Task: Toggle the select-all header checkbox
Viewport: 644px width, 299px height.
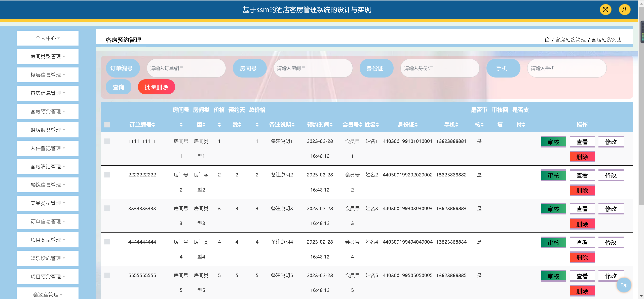Action: (x=107, y=125)
